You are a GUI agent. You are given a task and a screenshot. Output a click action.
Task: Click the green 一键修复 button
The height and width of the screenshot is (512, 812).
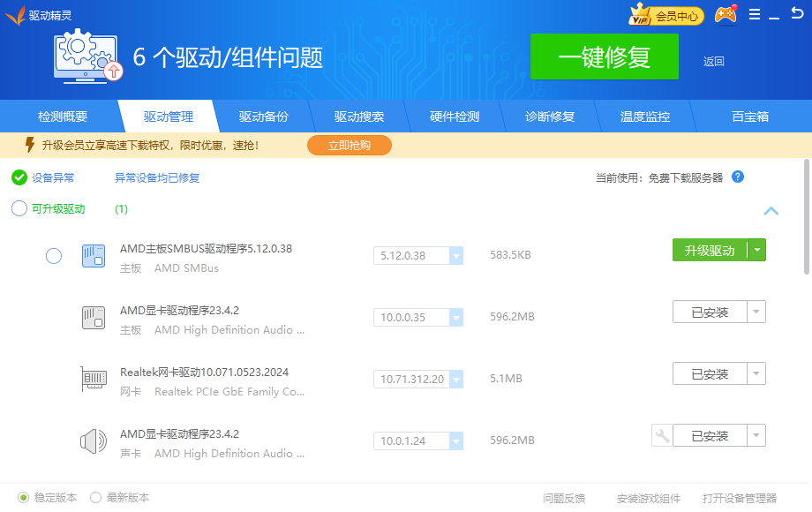tap(605, 57)
